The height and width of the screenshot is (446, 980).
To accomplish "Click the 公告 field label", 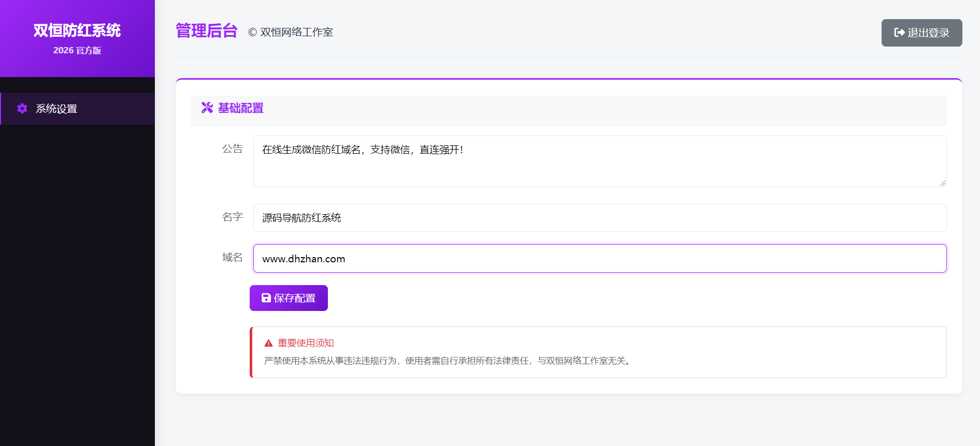I will [232, 149].
